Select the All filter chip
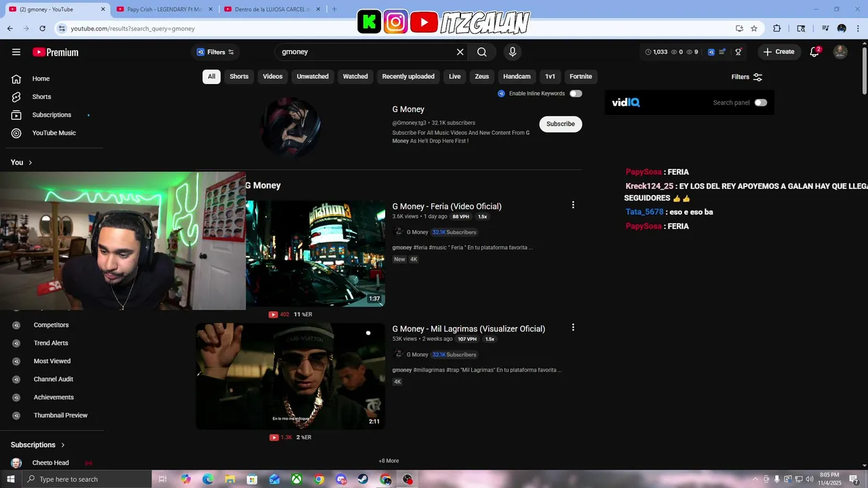This screenshot has height=488, width=868. coord(212,77)
